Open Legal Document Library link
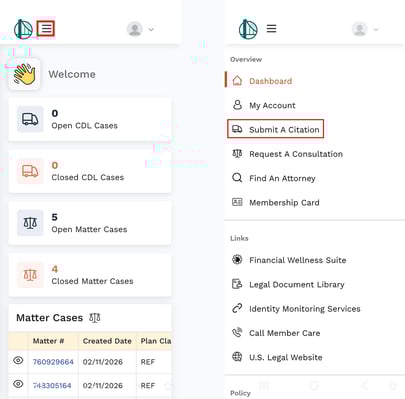Viewport: 405px width, 399px height. coord(297,285)
